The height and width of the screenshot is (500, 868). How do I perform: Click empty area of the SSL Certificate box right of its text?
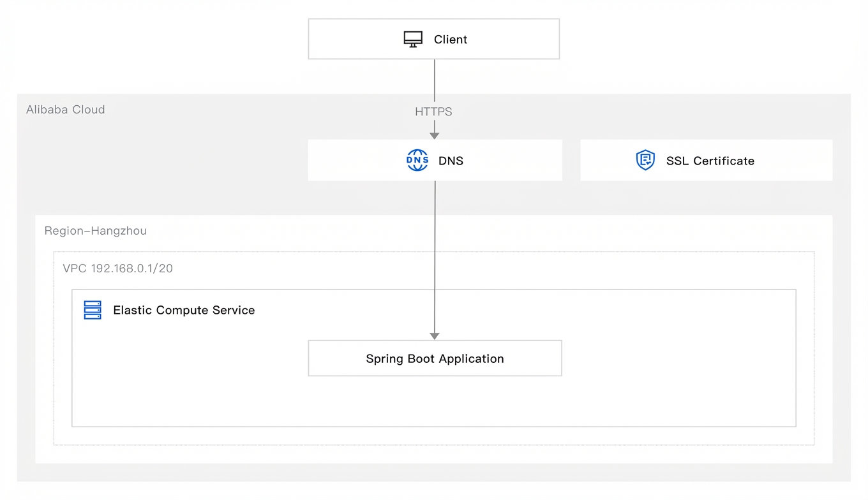(793, 161)
